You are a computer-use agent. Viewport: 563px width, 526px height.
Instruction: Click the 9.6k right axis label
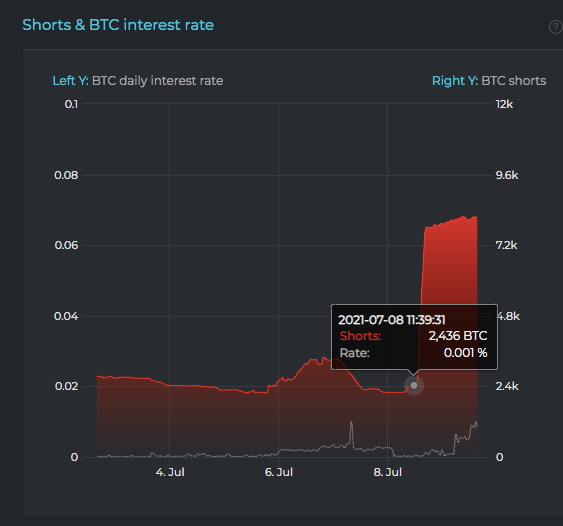coord(507,175)
